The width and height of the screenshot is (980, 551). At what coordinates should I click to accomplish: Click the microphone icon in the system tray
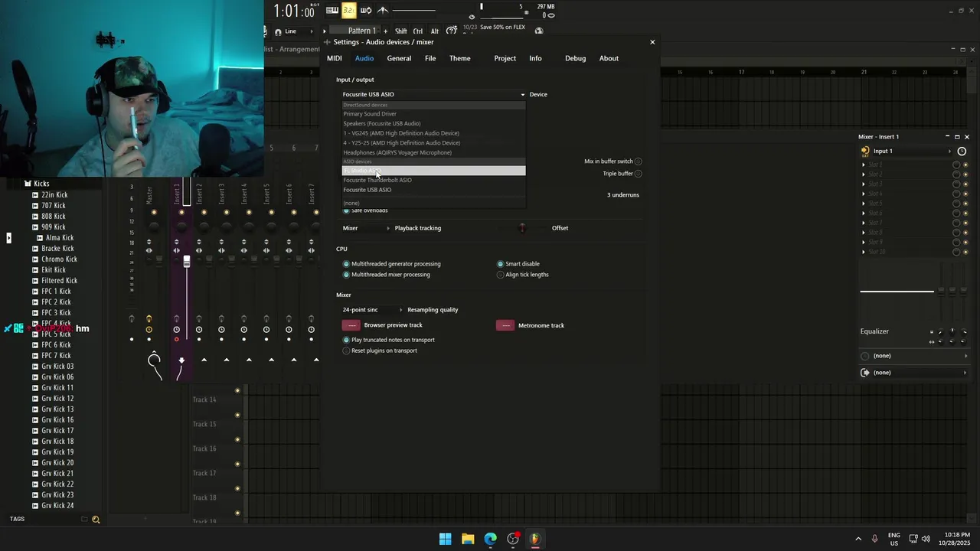[875, 539]
